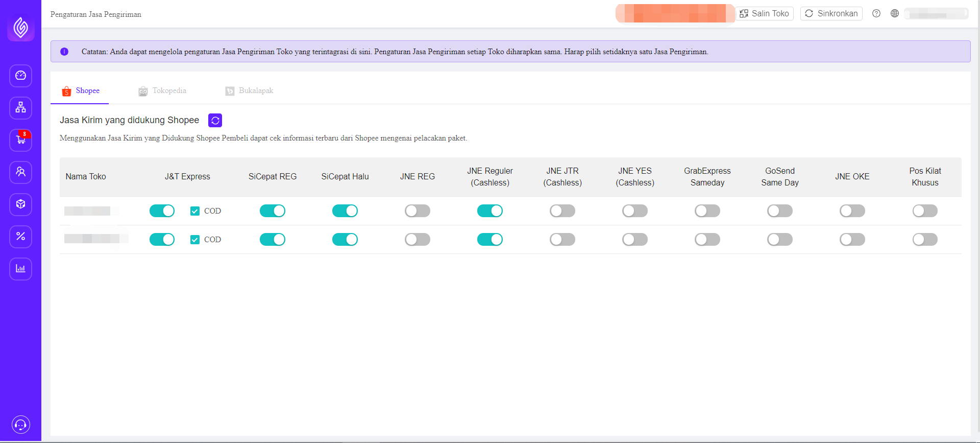
Task: Enable JNE JTR (Cashless) for the first store
Action: coord(562,211)
